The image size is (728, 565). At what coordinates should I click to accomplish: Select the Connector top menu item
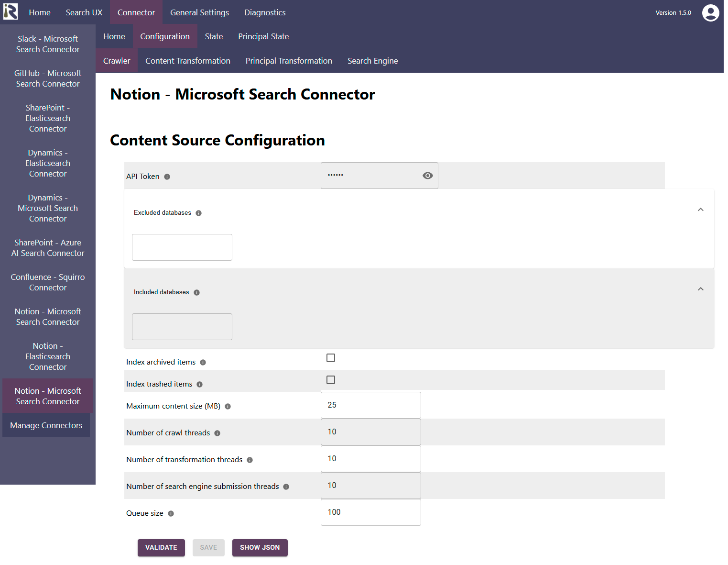136,12
